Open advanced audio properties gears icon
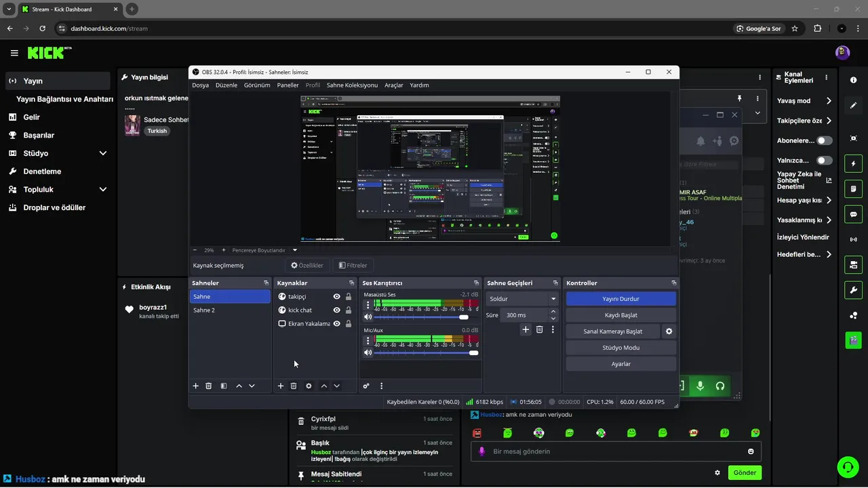This screenshot has height=488, width=868. coord(366,386)
